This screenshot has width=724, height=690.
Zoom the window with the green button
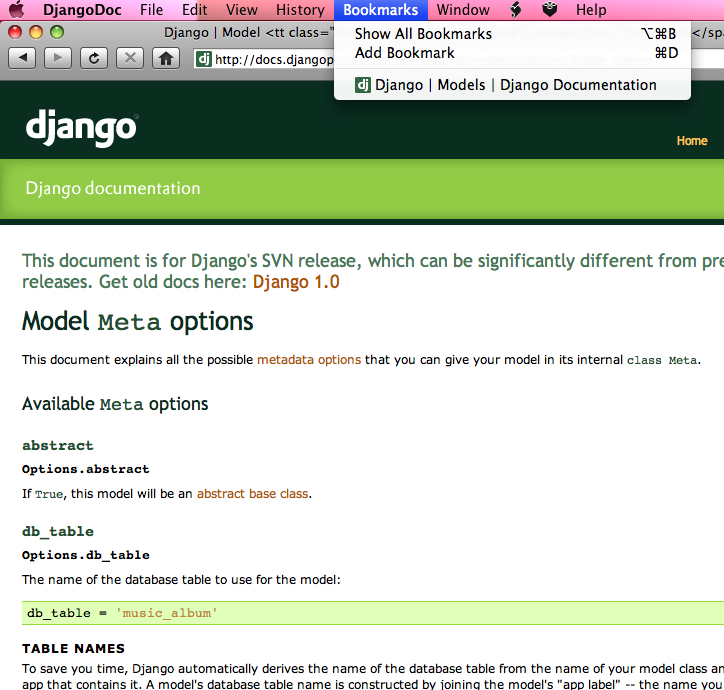[57, 32]
